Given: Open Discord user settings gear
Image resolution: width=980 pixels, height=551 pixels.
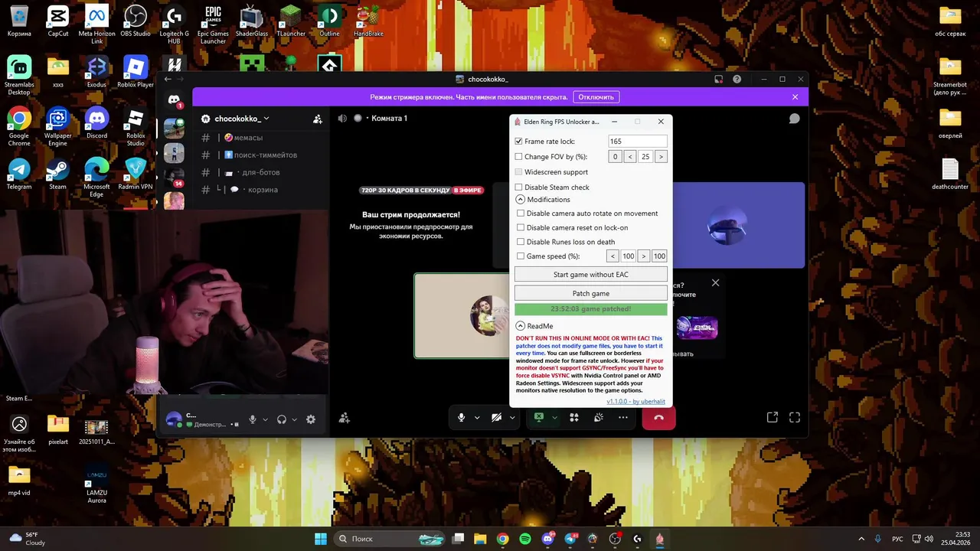Looking at the screenshot, I should pyautogui.click(x=311, y=419).
